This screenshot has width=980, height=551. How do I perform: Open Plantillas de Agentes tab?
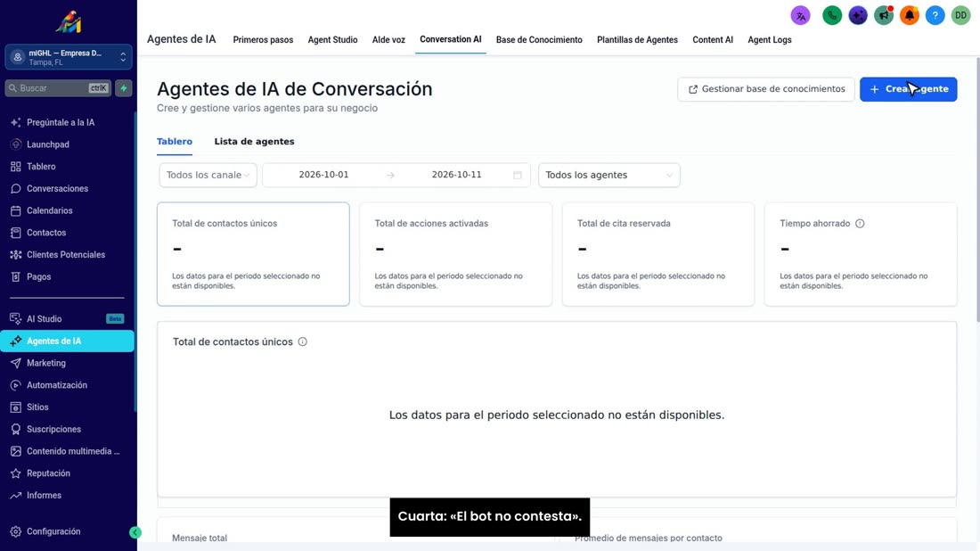coord(638,39)
